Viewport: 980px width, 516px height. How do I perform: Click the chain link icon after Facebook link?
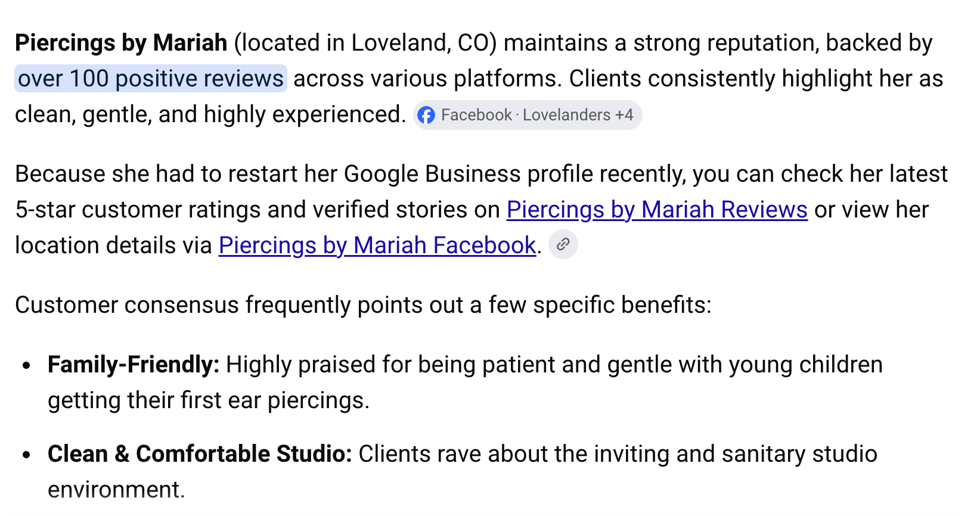[x=563, y=244]
